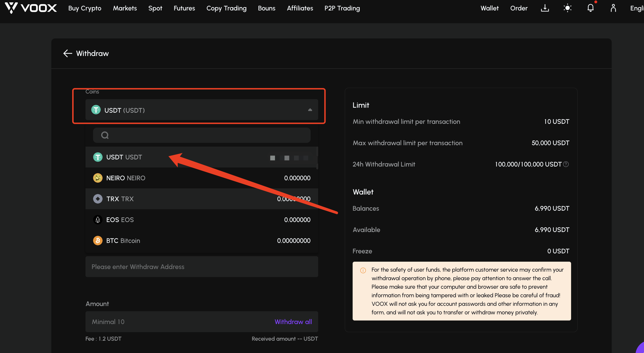Select EOS from the coin list

(202, 220)
